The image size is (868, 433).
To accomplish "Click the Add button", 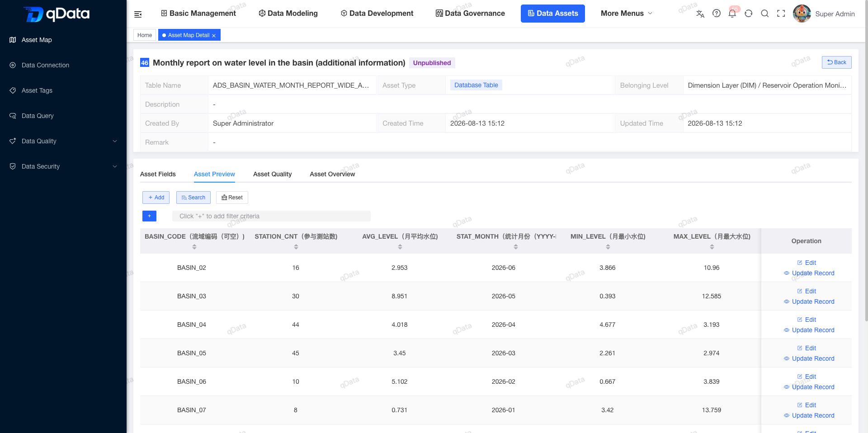I will click(156, 198).
